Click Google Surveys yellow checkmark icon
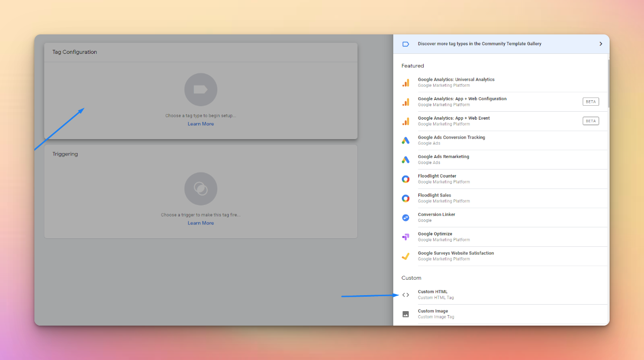The image size is (644, 360). pos(406,256)
